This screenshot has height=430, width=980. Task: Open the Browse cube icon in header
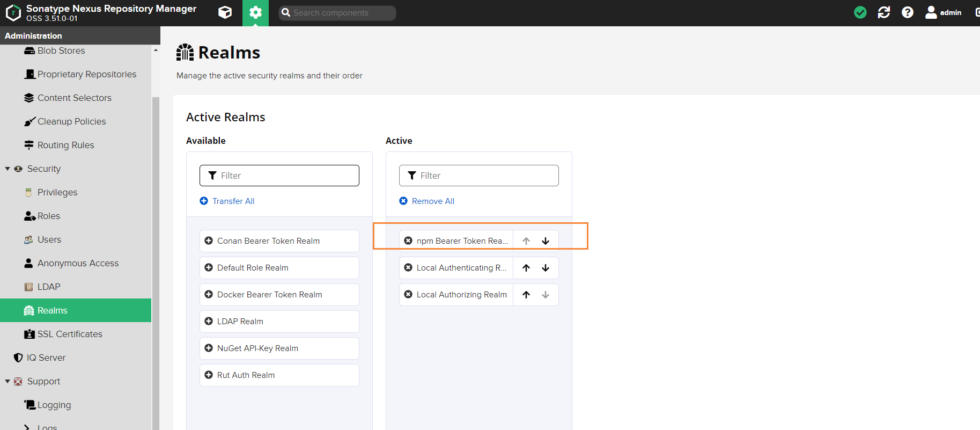225,12
